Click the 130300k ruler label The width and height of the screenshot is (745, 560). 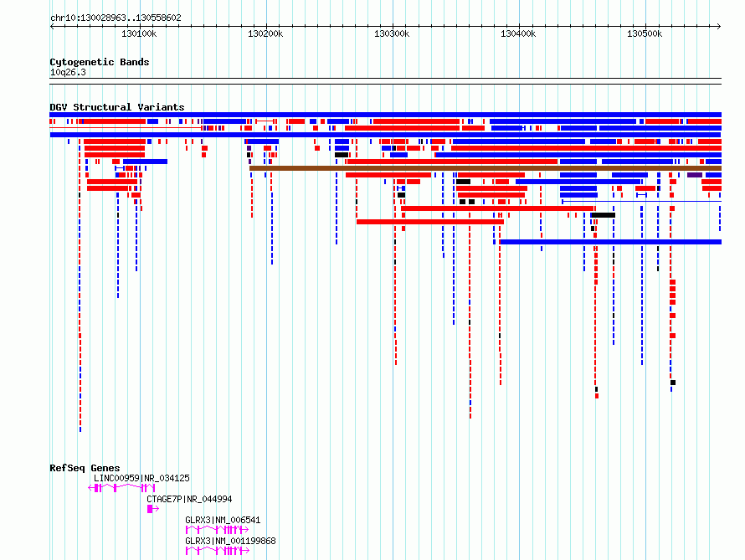tap(392, 33)
